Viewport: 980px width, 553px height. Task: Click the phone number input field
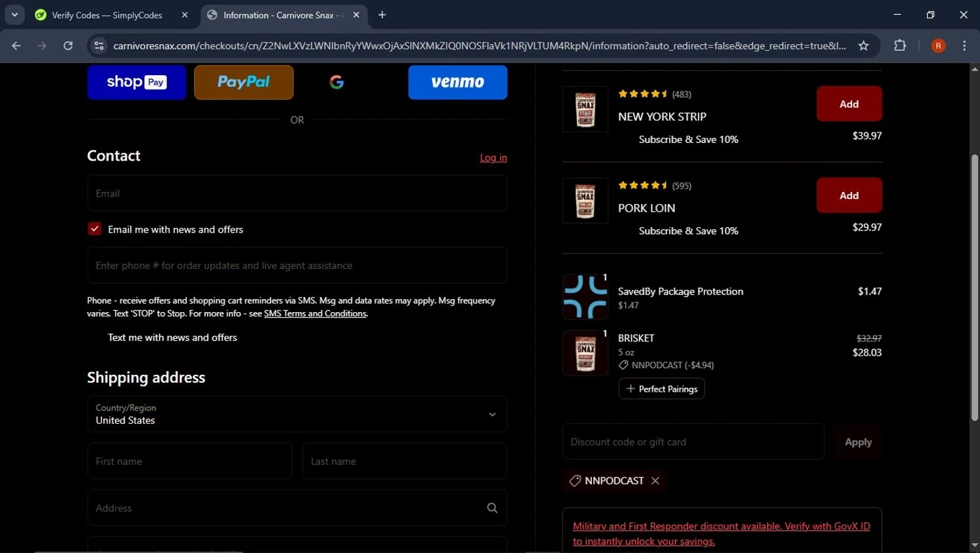coord(297,265)
